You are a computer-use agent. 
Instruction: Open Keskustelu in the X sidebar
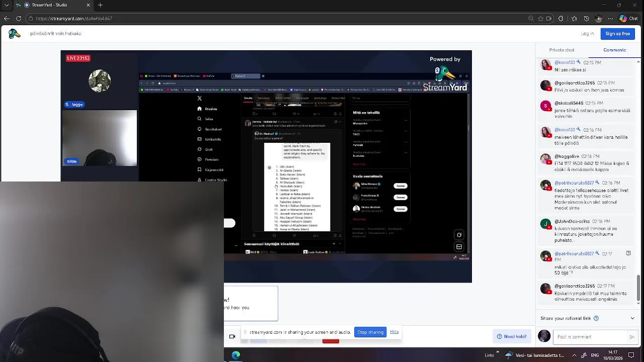[x=209, y=139]
